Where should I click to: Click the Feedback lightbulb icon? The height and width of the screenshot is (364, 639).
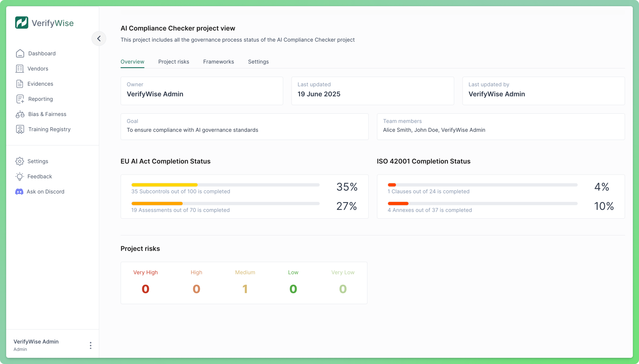point(19,176)
